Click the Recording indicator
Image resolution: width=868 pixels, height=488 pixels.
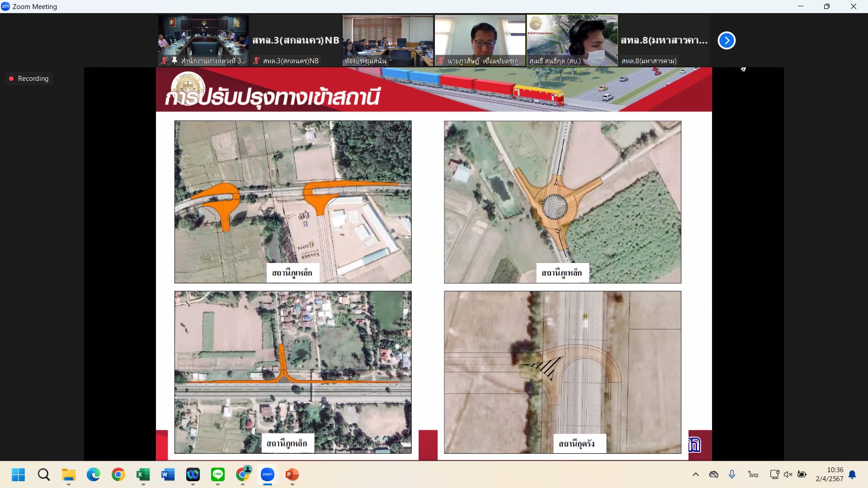[x=29, y=79]
